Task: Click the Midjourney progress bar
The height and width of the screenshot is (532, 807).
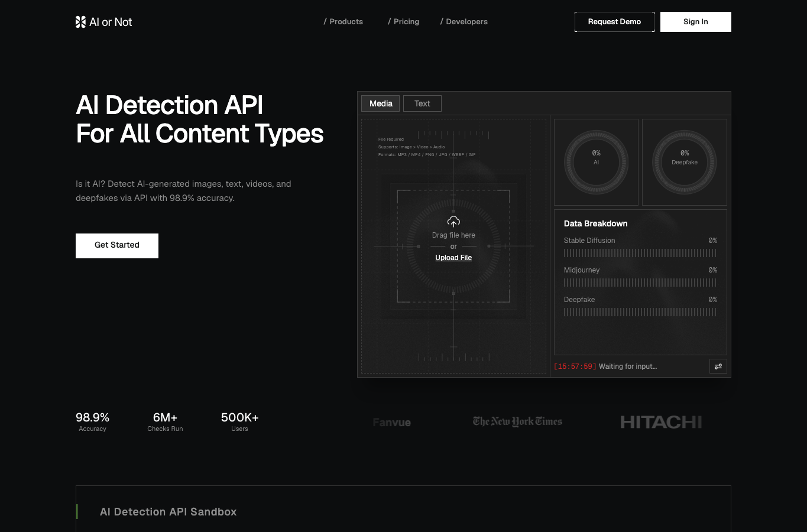Action: pos(640,283)
